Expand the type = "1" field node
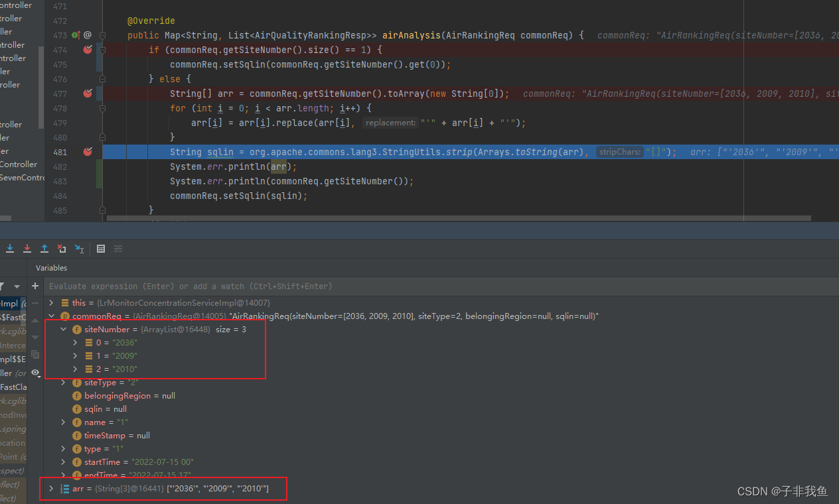This screenshot has height=504, width=839. pyautogui.click(x=64, y=449)
